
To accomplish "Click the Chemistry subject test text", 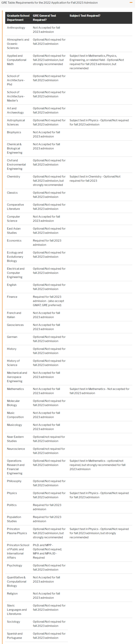I will (95, 179).
